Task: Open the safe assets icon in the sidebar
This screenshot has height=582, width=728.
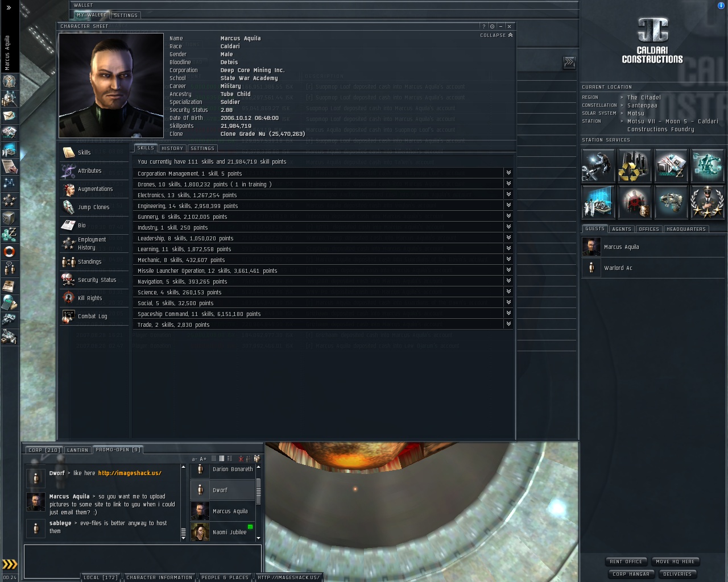Action: [10, 217]
